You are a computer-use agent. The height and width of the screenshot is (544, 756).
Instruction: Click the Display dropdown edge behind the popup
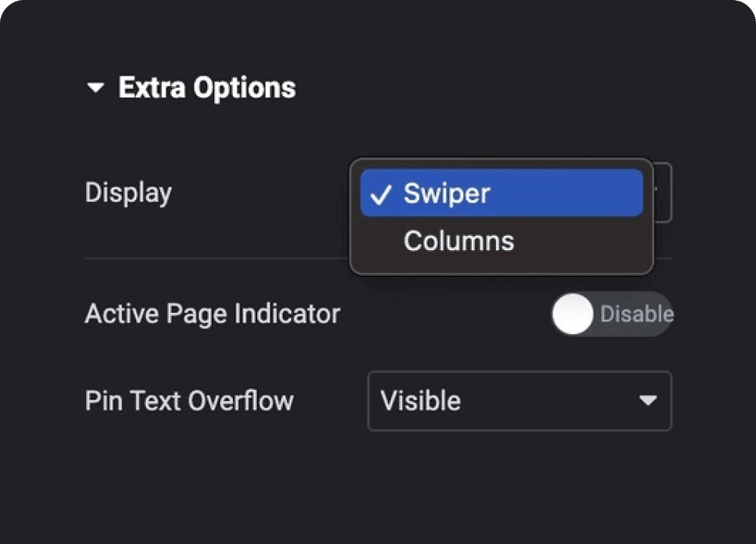pos(663,193)
